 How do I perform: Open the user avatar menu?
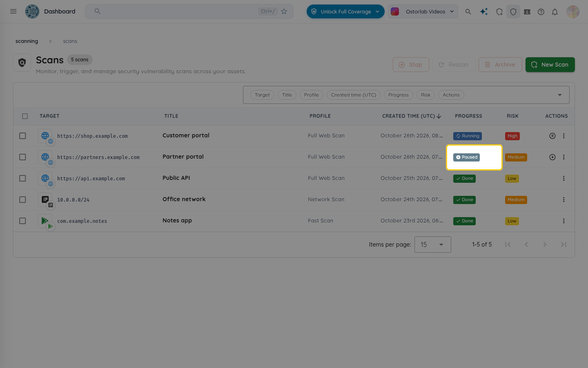tap(573, 11)
